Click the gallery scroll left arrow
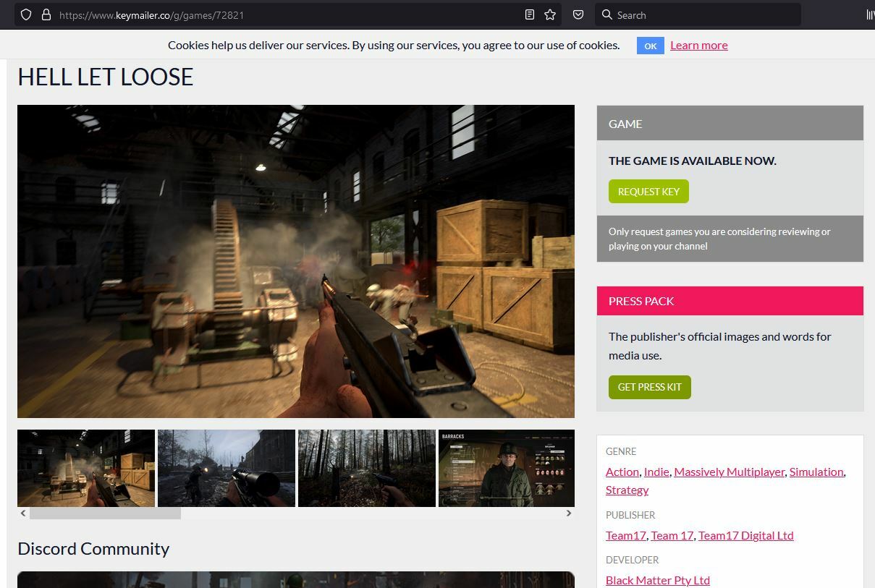The height and width of the screenshot is (588, 875). tap(23, 513)
